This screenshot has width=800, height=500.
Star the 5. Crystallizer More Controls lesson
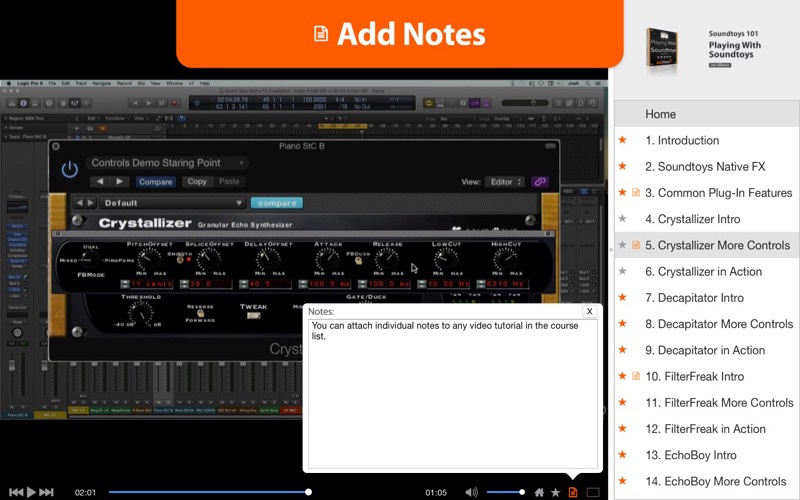[x=622, y=245]
